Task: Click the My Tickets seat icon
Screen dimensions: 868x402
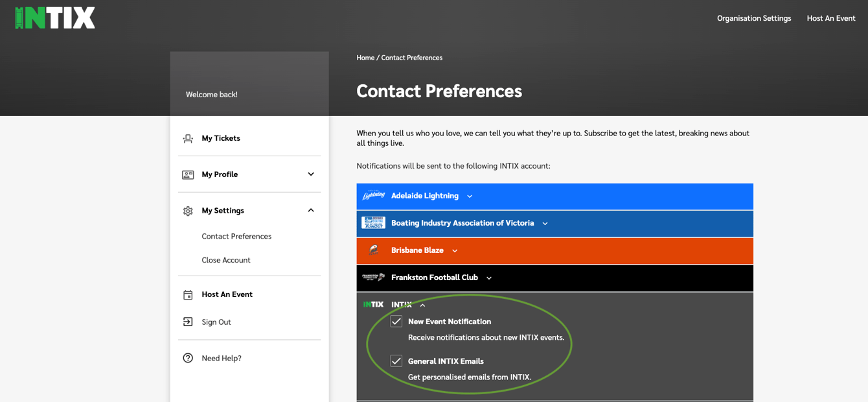Action: (188, 138)
